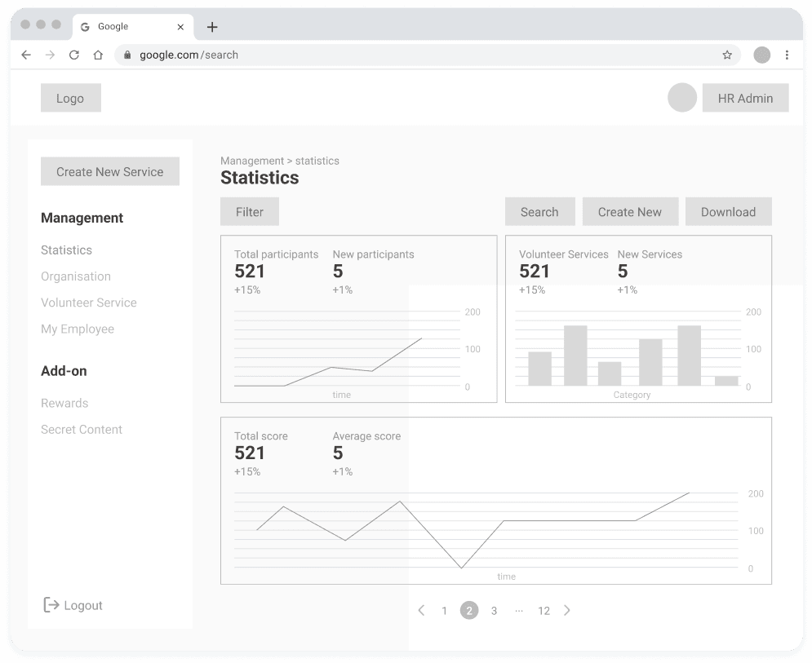Open the browser three-dot menu
Screen dimensions: 812x663
coord(787,55)
